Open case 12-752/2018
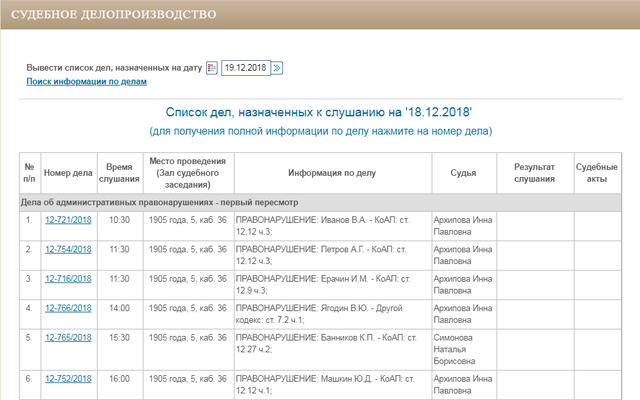640x400 pixels. [68, 379]
